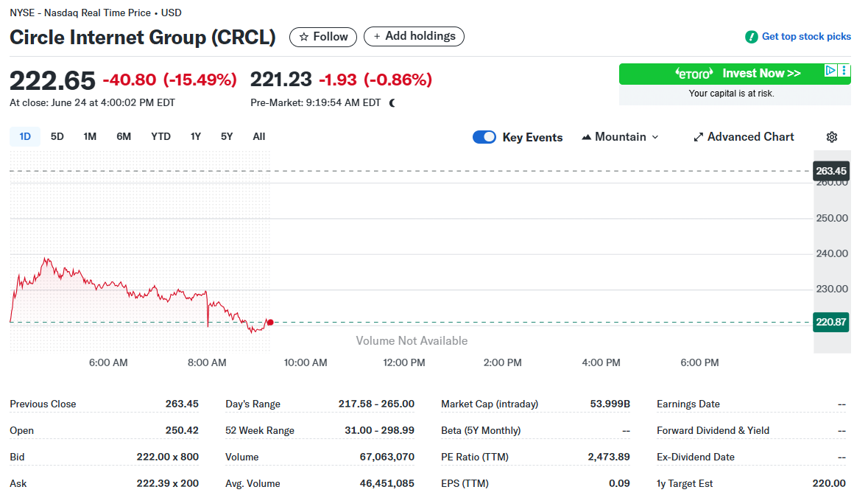Click the 4:00 PM time axis label

601,363
